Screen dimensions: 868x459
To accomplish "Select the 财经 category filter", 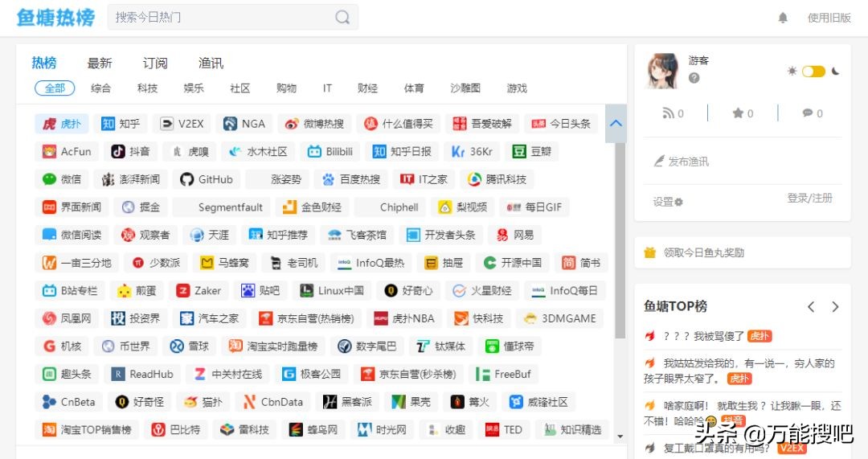I will click(x=367, y=88).
